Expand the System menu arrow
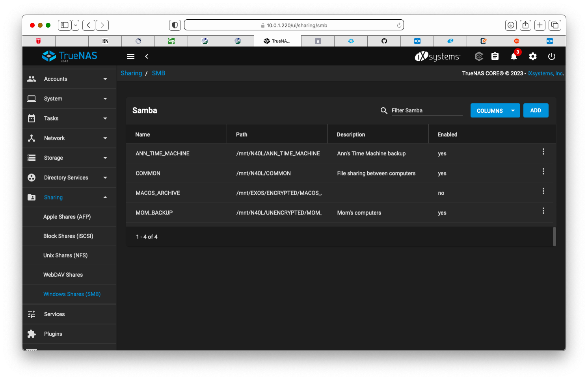This screenshot has height=380, width=588. tap(105, 99)
